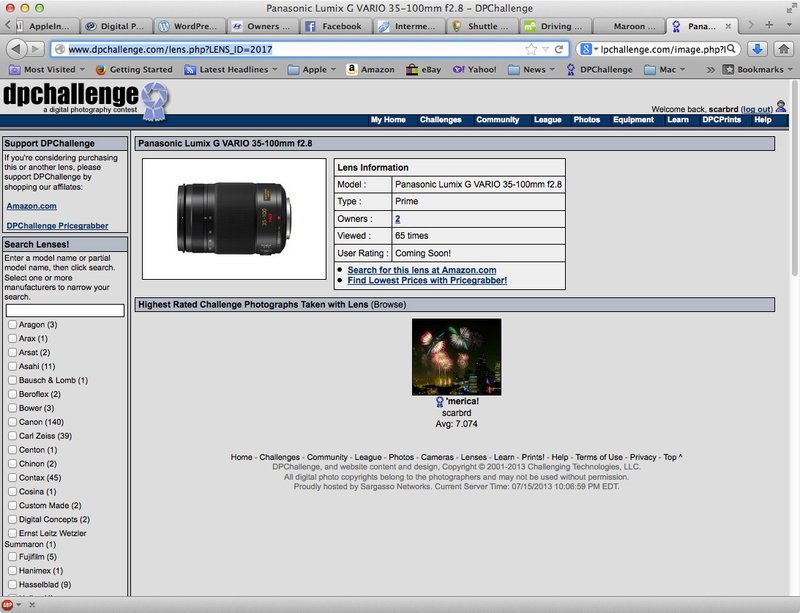Check the Hasselblad (9) checkbox

point(12,584)
